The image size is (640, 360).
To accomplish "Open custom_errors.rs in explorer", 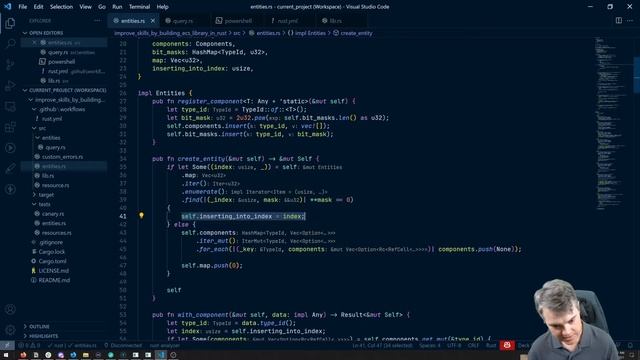I will point(62,156).
